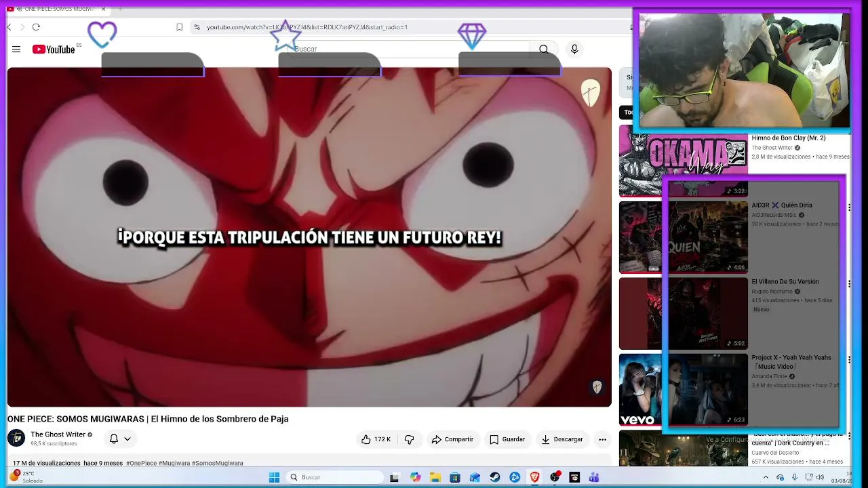Go to the YouTube home logo

(54, 49)
